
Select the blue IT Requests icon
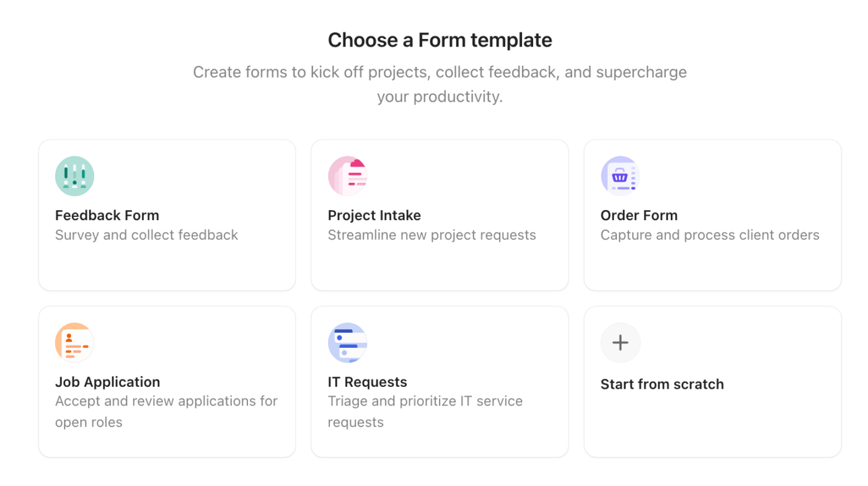pyautogui.click(x=347, y=342)
